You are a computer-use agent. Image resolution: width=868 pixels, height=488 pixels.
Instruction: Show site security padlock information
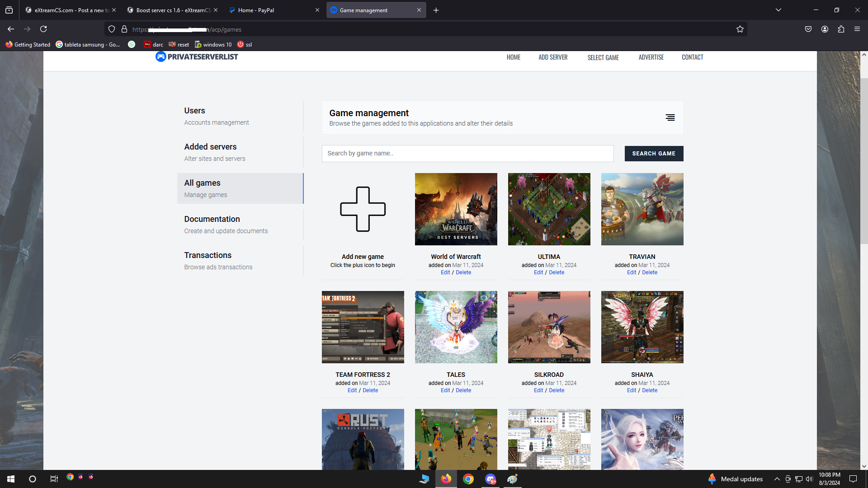[124, 29]
